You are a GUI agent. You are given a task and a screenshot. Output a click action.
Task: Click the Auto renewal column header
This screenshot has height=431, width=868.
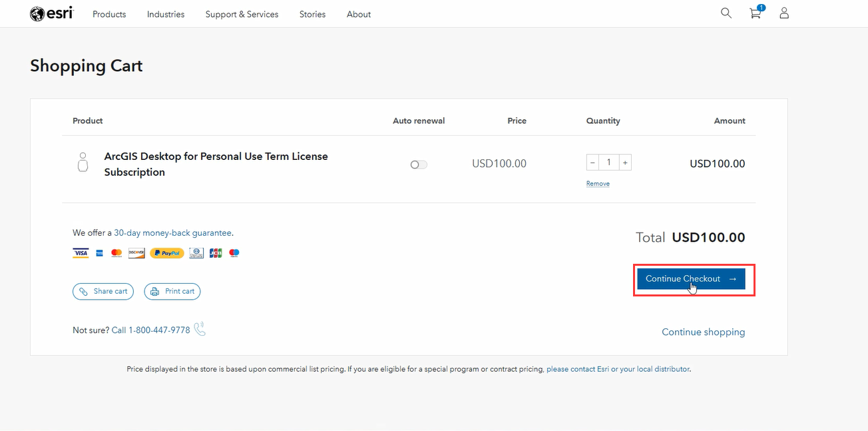pyautogui.click(x=419, y=121)
